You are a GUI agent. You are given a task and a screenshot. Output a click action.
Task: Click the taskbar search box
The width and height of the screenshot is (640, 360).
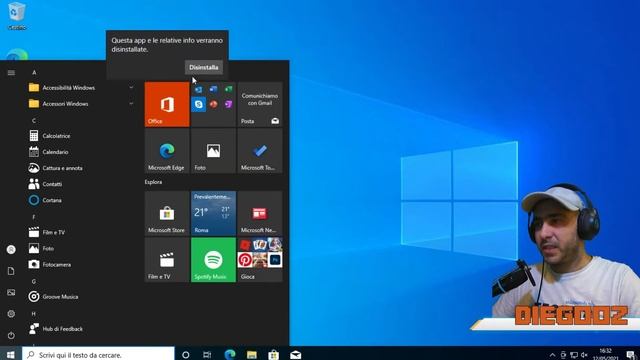tap(98, 354)
